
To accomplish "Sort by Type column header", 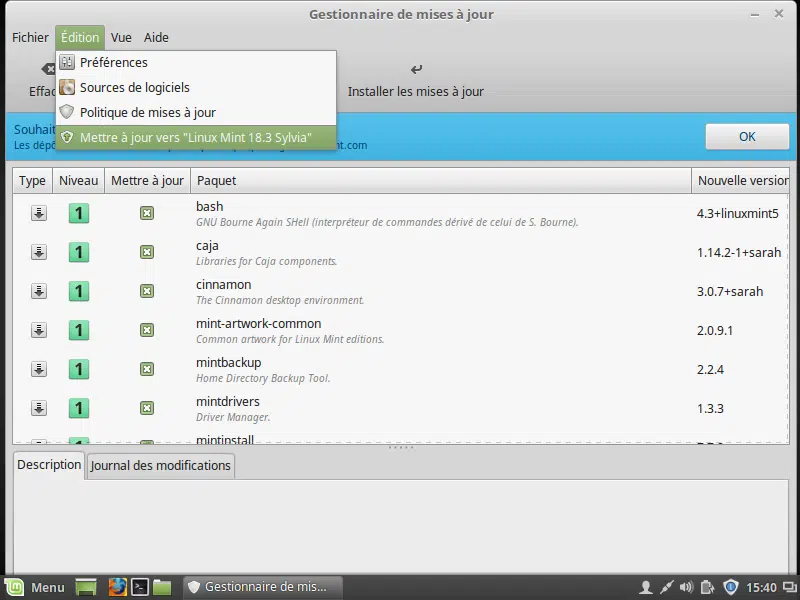I will (32, 181).
